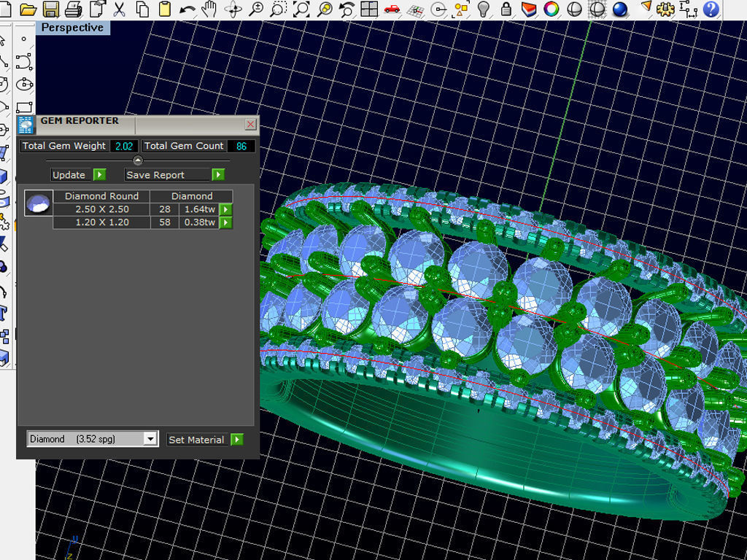The height and width of the screenshot is (560, 747).
Task: Expand the 1.64tw row green arrow
Action: 226,209
